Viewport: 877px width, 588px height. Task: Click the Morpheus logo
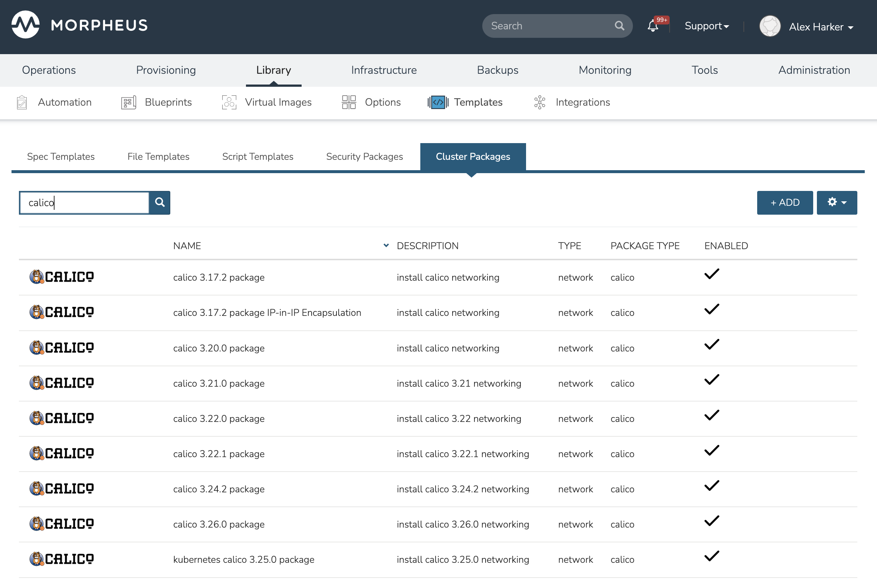pos(26,25)
